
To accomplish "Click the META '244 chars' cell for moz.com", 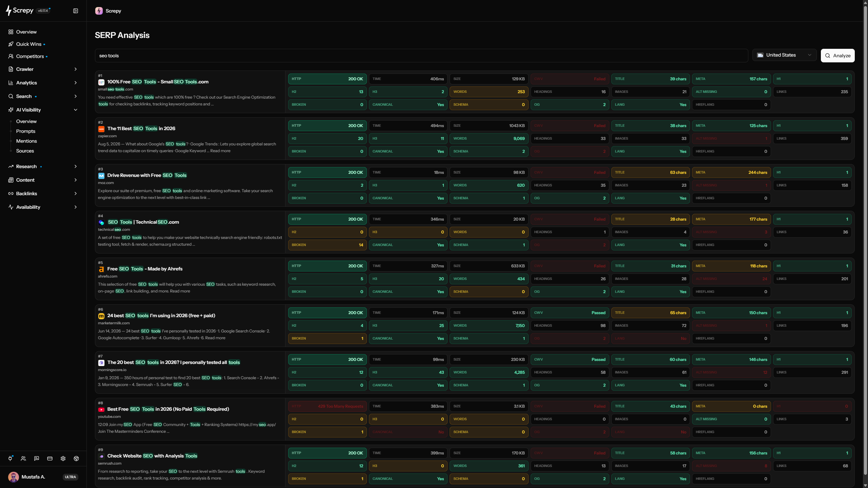I will pyautogui.click(x=731, y=172).
